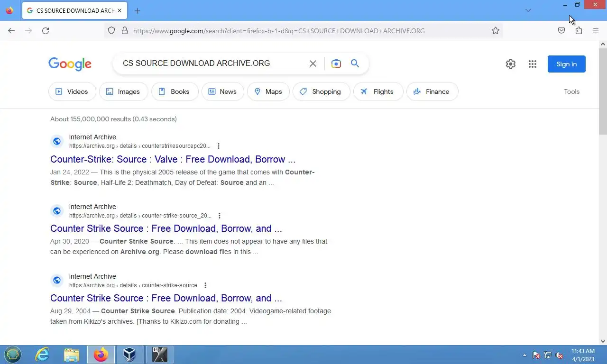Click the muted volume speaker icon

pyautogui.click(x=559, y=355)
